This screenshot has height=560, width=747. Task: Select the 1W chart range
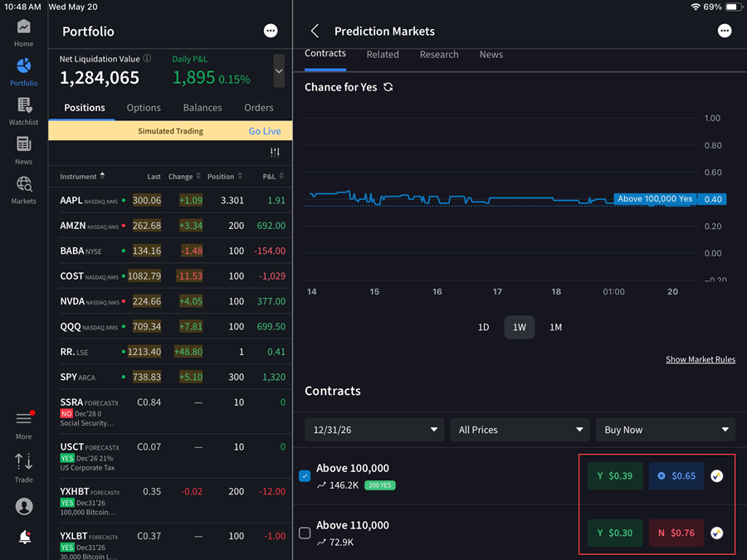520,327
